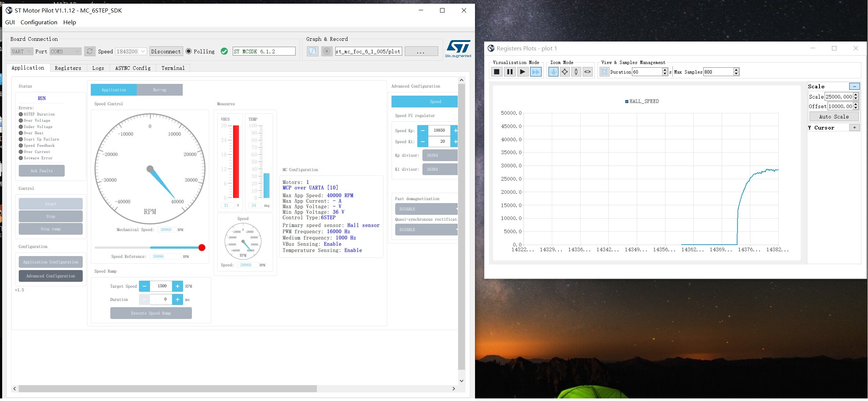Click the Auto Scale button

(834, 117)
